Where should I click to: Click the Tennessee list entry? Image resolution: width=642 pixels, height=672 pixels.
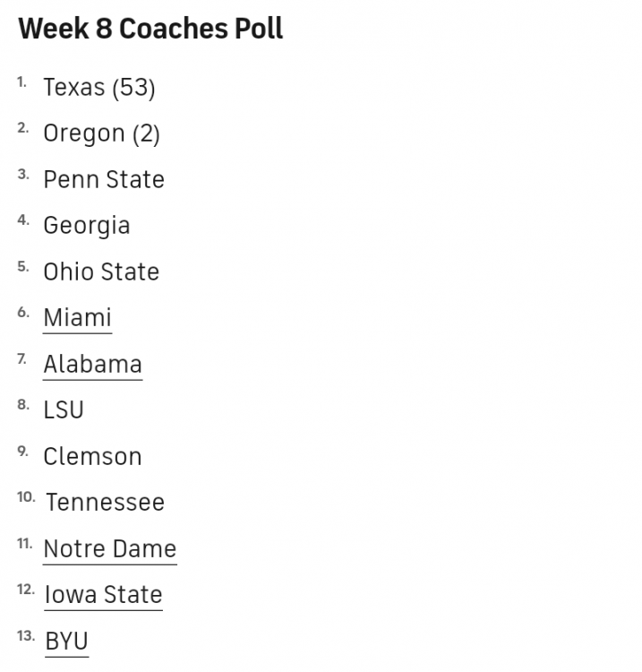coord(105,503)
